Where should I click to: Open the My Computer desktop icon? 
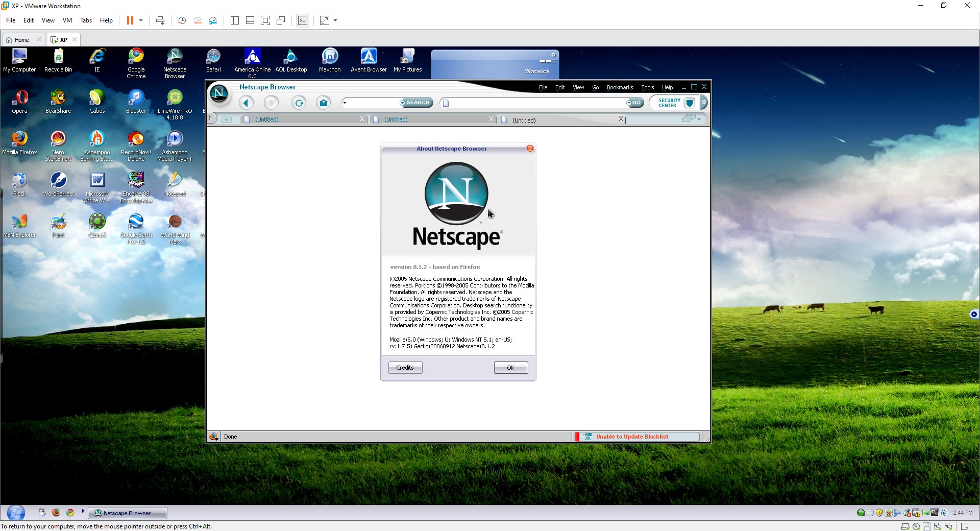[19, 61]
